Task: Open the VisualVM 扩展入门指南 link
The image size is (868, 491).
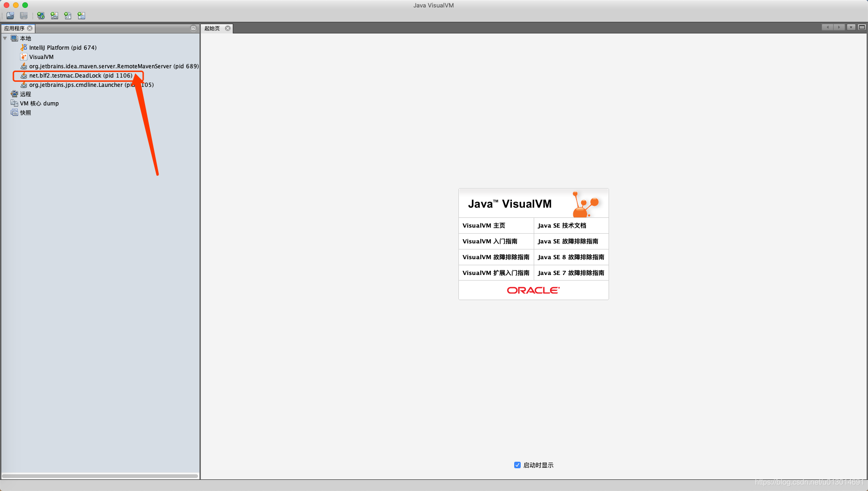Action: (x=496, y=273)
